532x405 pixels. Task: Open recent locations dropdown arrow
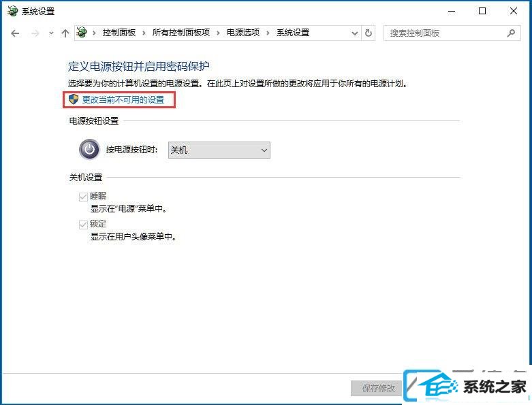coord(51,33)
